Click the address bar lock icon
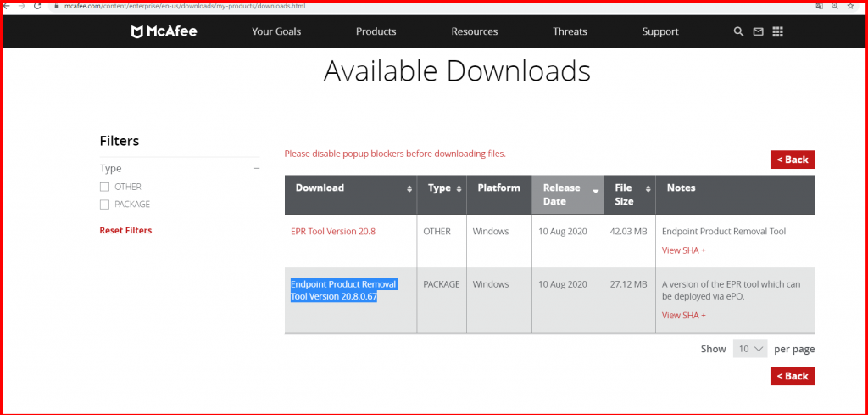 point(57,6)
